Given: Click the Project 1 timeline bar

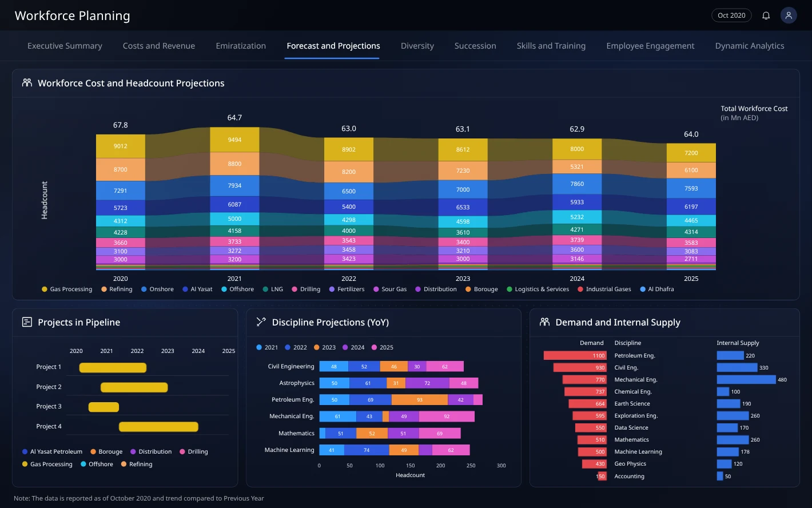Looking at the screenshot, I should pyautogui.click(x=113, y=368).
